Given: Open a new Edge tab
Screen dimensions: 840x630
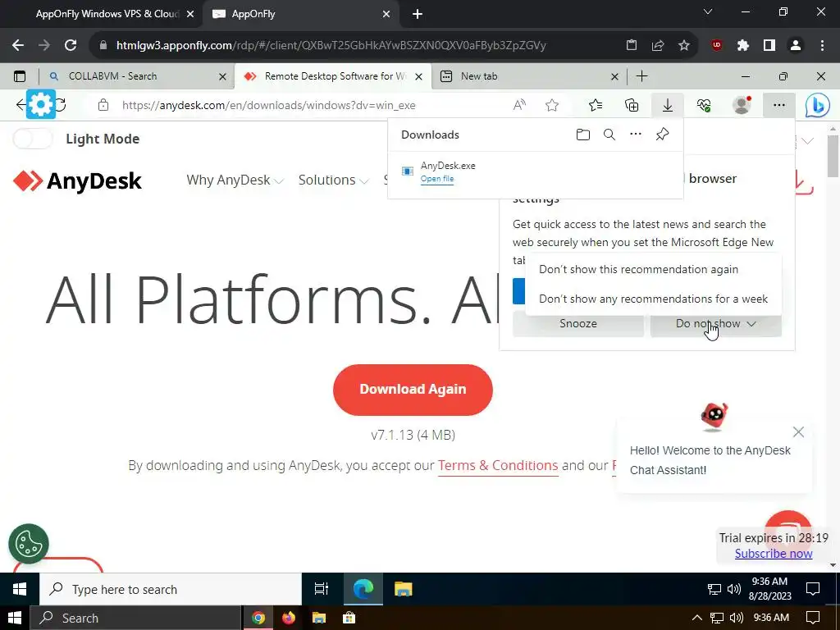Looking at the screenshot, I should [641, 76].
